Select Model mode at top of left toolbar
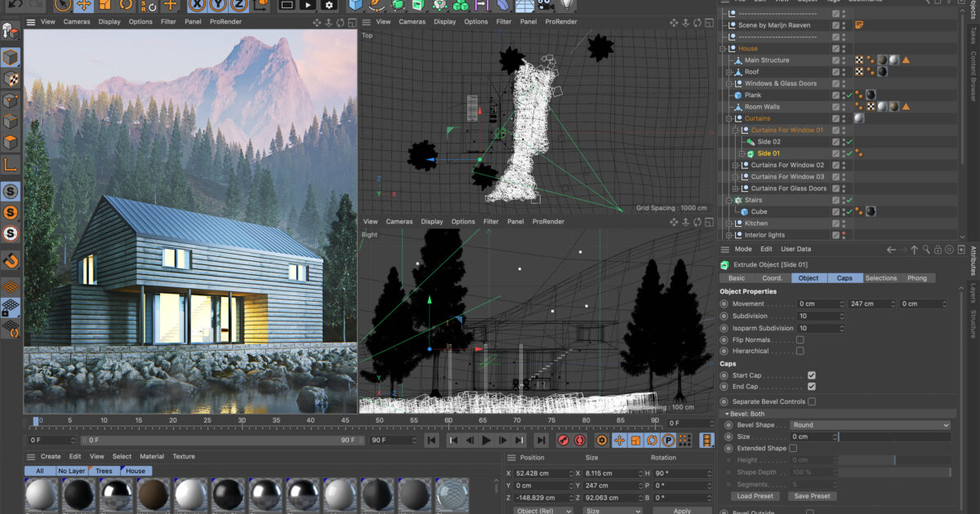Viewport: 980px width, 514px height. pyautogui.click(x=11, y=57)
